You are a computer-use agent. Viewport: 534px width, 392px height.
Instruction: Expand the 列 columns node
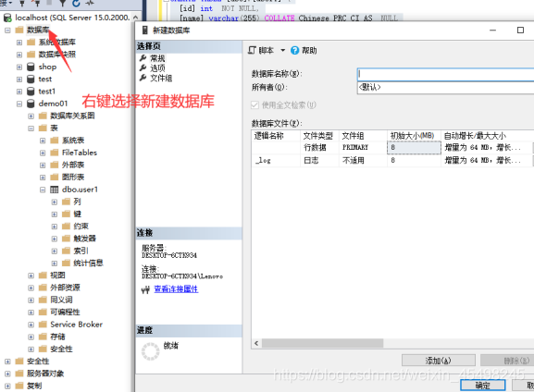click(x=55, y=202)
